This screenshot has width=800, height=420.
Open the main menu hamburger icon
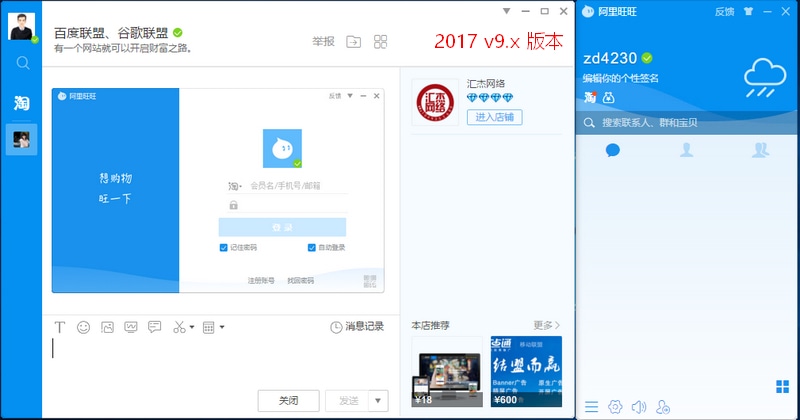click(x=591, y=407)
